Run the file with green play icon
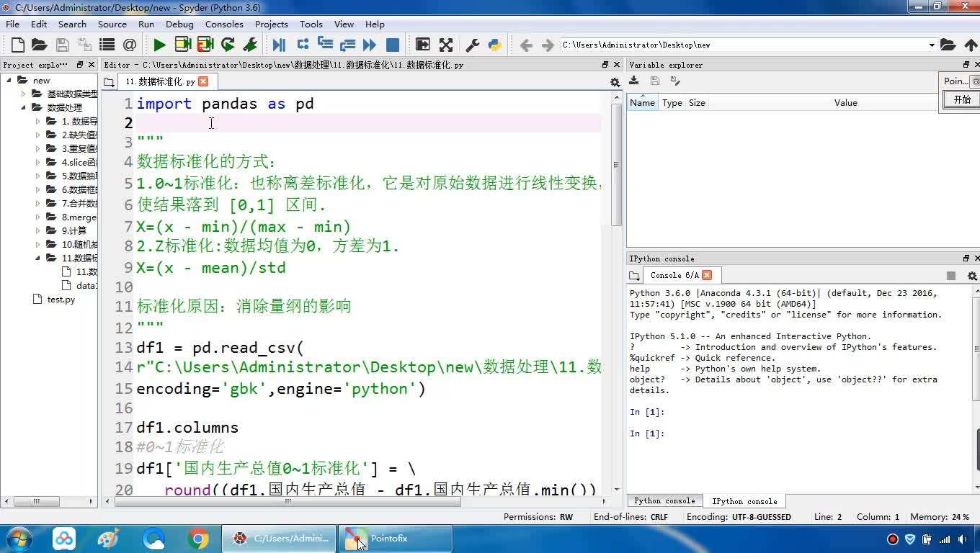Image resolution: width=980 pixels, height=553 pixels. 159,45
